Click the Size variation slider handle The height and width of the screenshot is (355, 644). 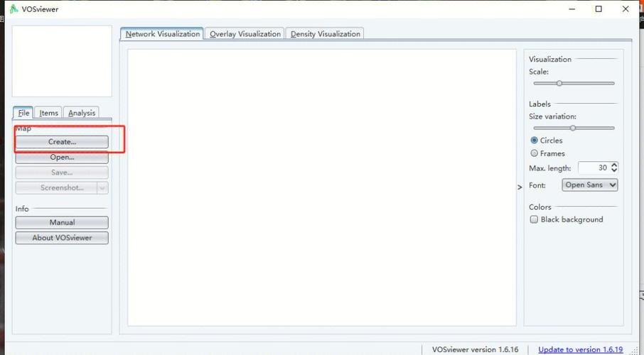(572, 128)
